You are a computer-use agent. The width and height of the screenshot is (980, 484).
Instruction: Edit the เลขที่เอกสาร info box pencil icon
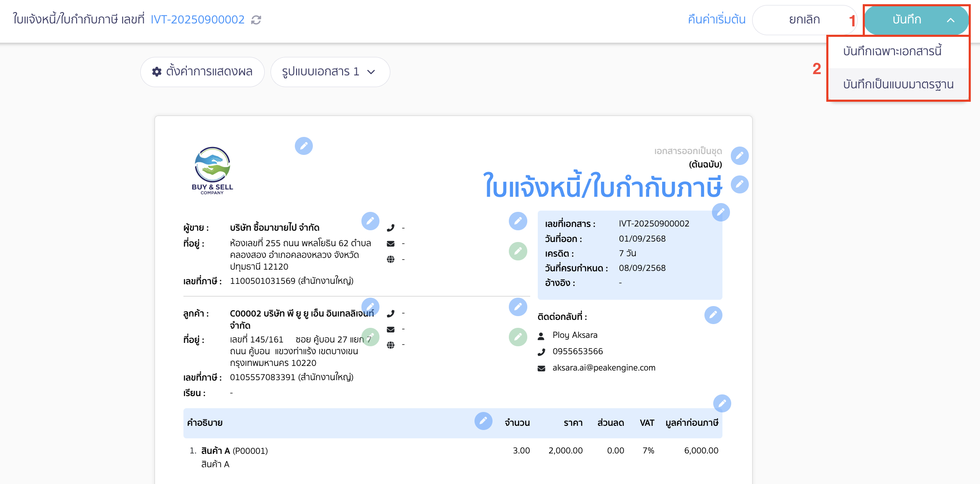721,212
